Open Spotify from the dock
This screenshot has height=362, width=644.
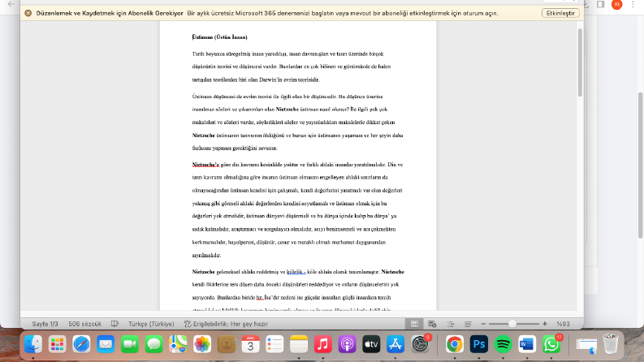[504, 344]
